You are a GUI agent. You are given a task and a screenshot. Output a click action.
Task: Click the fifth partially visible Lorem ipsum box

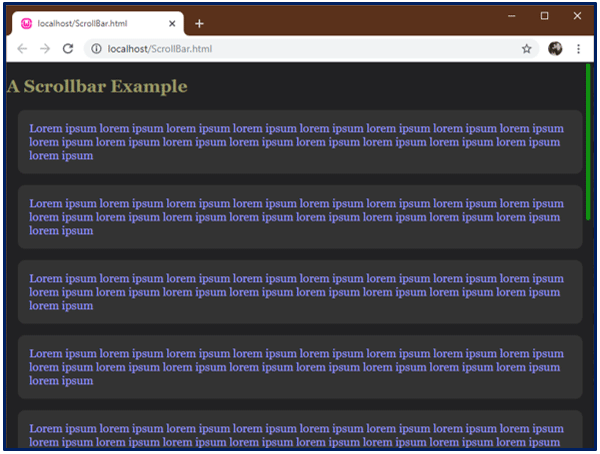[x=300, y=430]
